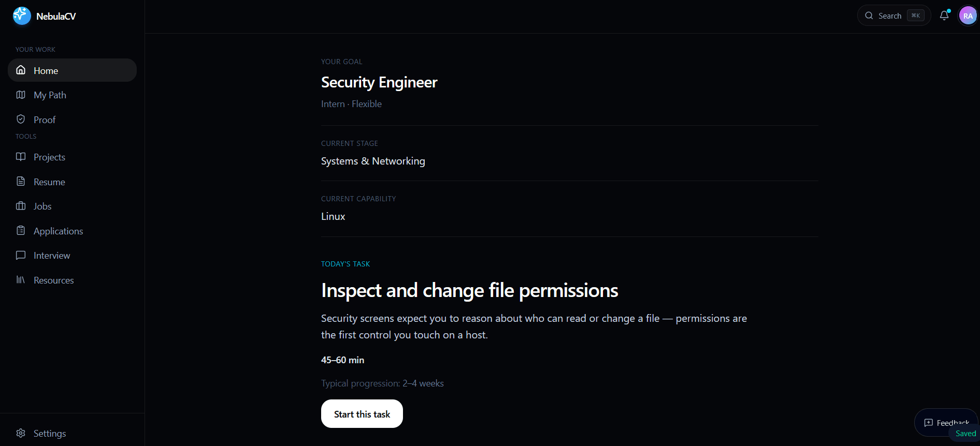The width and height of the screenshot is (980, 446).
Task: Click the NebulaCV star logo icon
Action: tap(22, 16)
